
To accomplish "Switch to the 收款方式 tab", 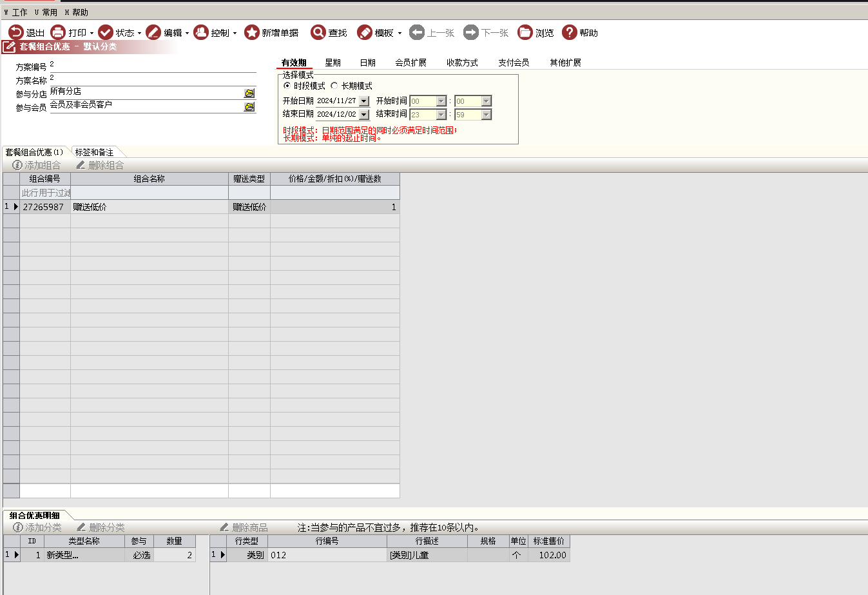I will coord(462,63).
